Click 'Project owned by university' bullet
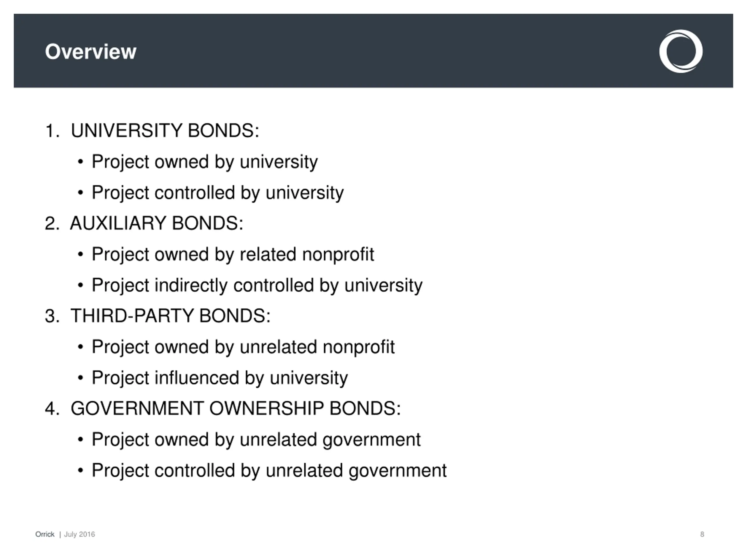The image size is (747, 560). point(205,162)
